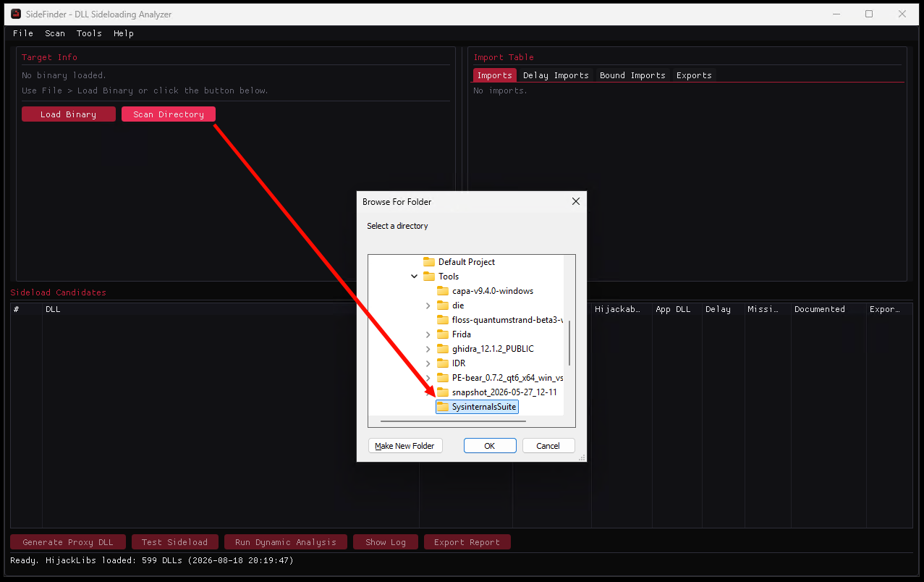Click Make New Folder button
The image size is (924, 582).
click(405, 446)
